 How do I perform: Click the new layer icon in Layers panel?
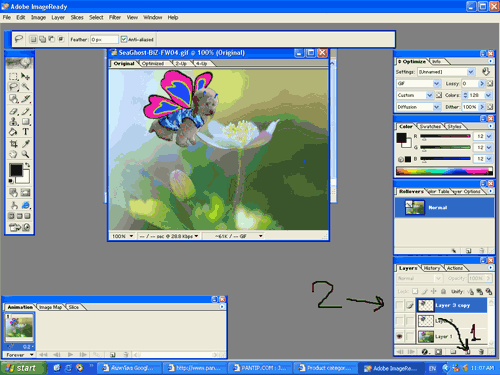(468, 352)
